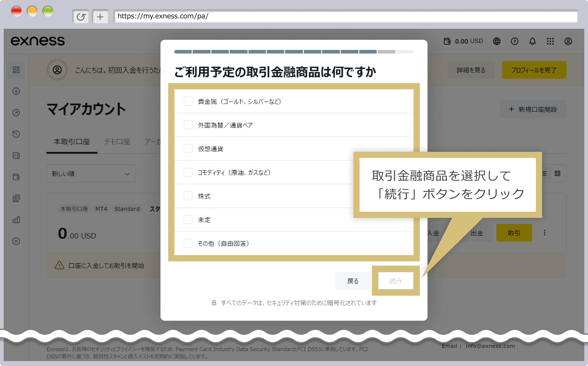Open the 新しい順 sort dropdown

pyautogui.click(x=91, y=174)
